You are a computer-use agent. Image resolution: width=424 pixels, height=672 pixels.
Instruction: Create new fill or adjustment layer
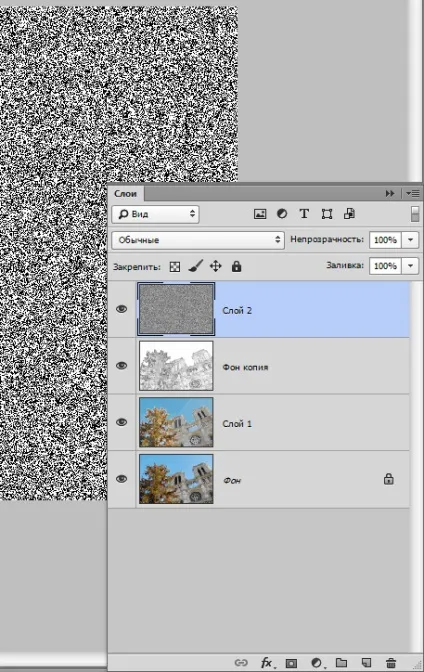tap(316, 663)
